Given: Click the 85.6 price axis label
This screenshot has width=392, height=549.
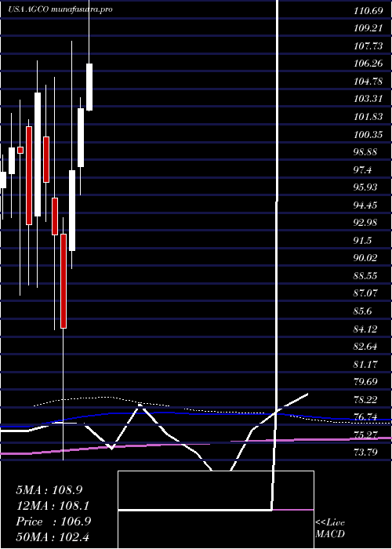Looking at the screenshot, I should (363, 311).
